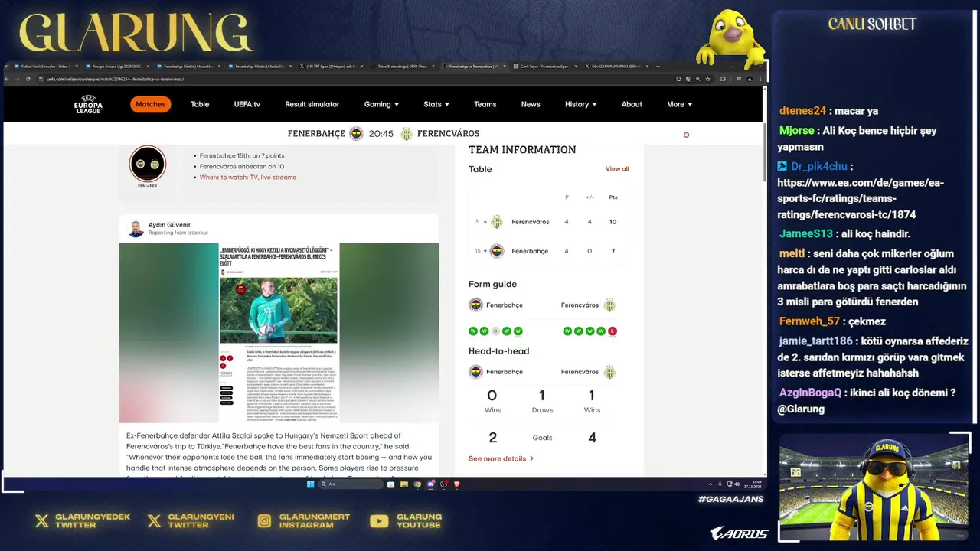This screenshot has height=551, width=980.
Task: Click the Dr_pik4chu chat username
Action: 819,166
